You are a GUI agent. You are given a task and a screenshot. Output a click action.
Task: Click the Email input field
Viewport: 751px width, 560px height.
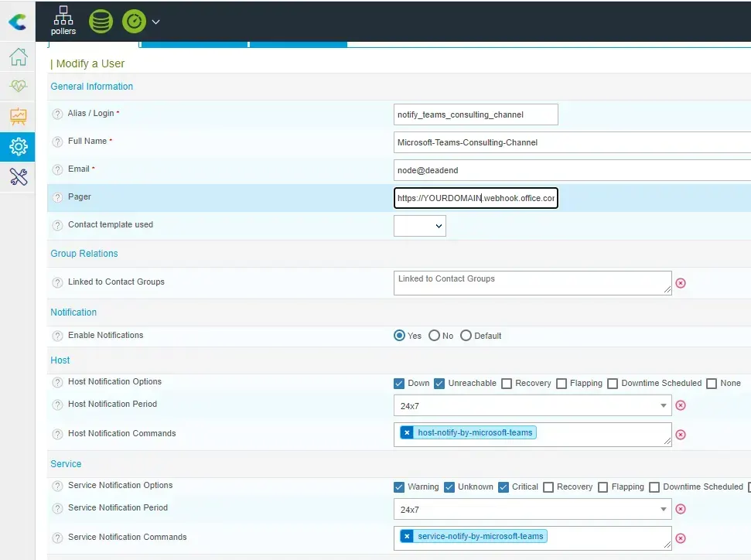pyautogui.click(x=572, y=170)
